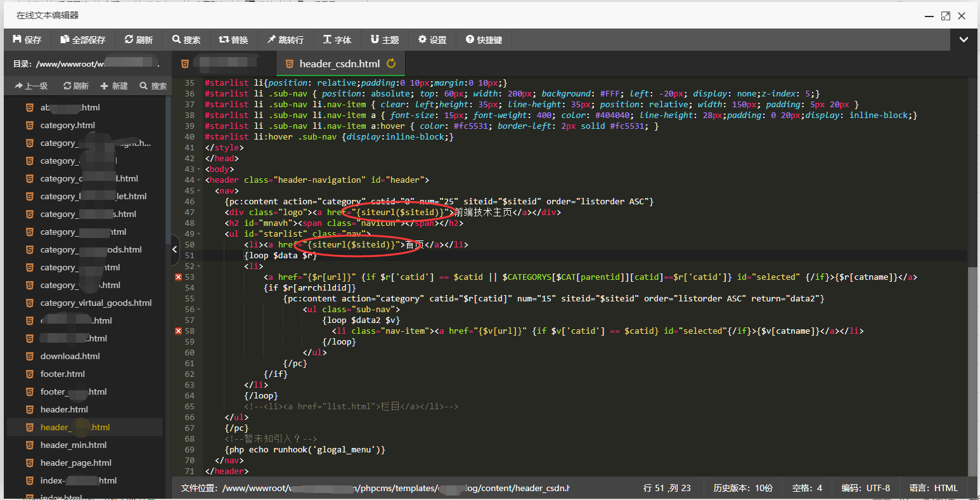980x500 pixels.
Task: Save the current file with 保存
Action: coord(27,39)
